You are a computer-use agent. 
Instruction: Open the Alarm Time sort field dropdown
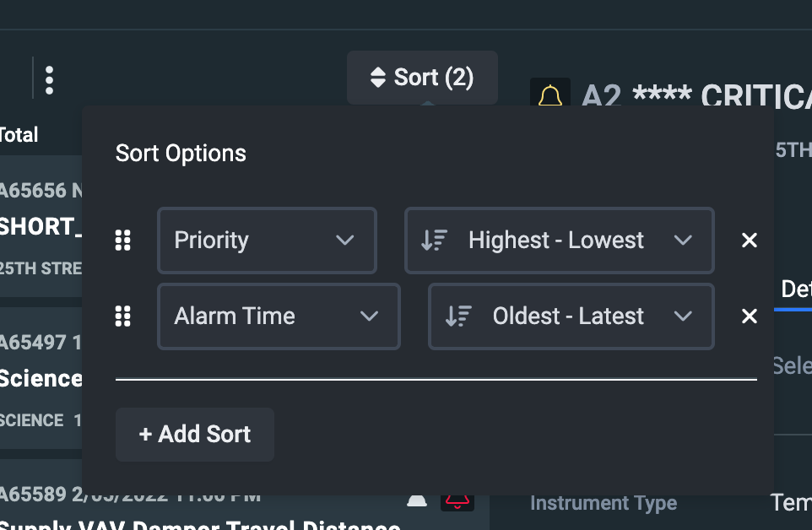coord(279,316)
